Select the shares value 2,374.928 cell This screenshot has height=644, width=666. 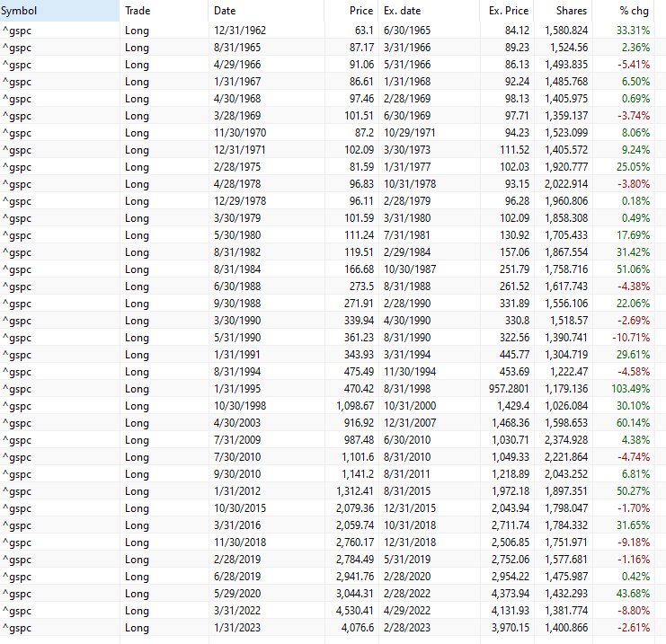click(566, 440)
